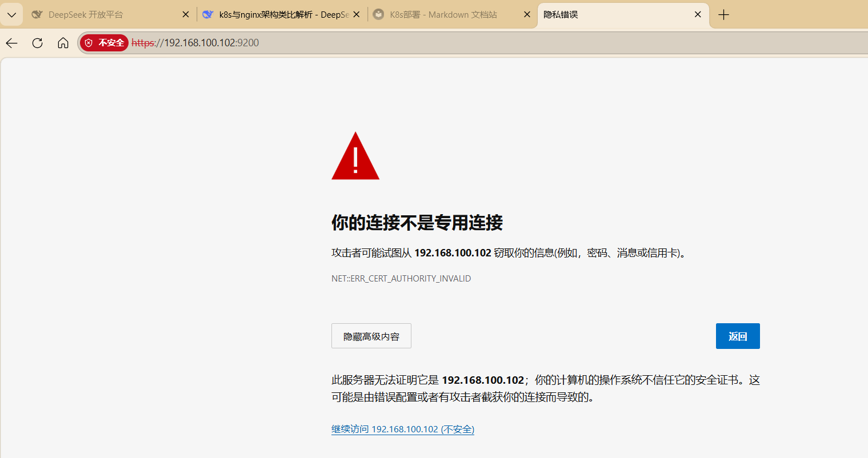Select the 隐私错误 tab

coord(623,15)
